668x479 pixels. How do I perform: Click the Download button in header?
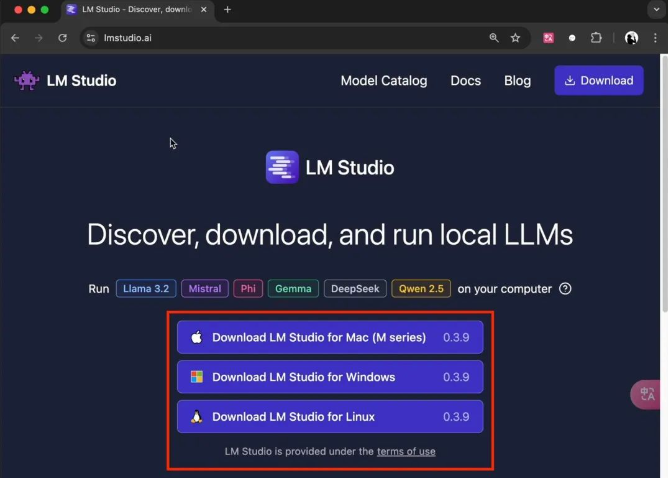coord(599,80)
